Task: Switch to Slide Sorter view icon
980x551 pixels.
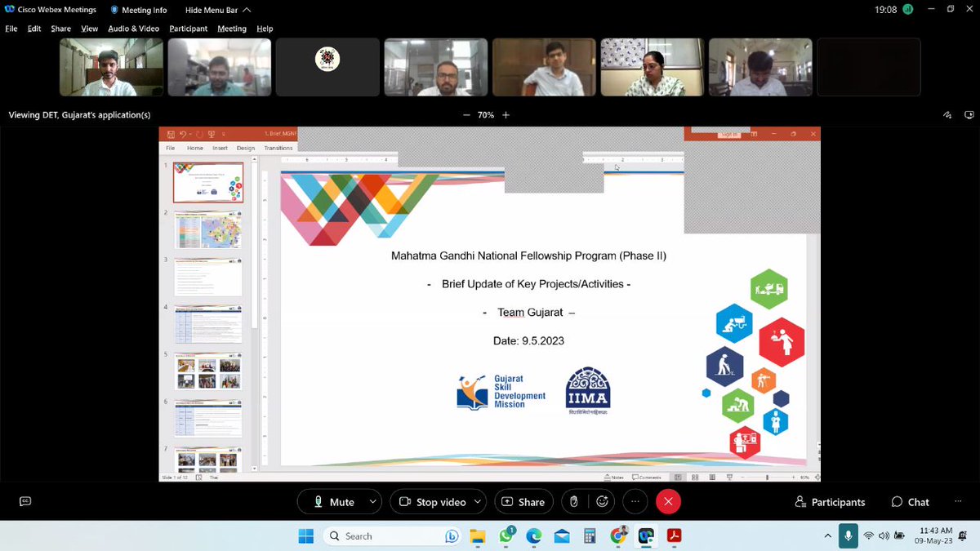Action: tap(694, 477)
